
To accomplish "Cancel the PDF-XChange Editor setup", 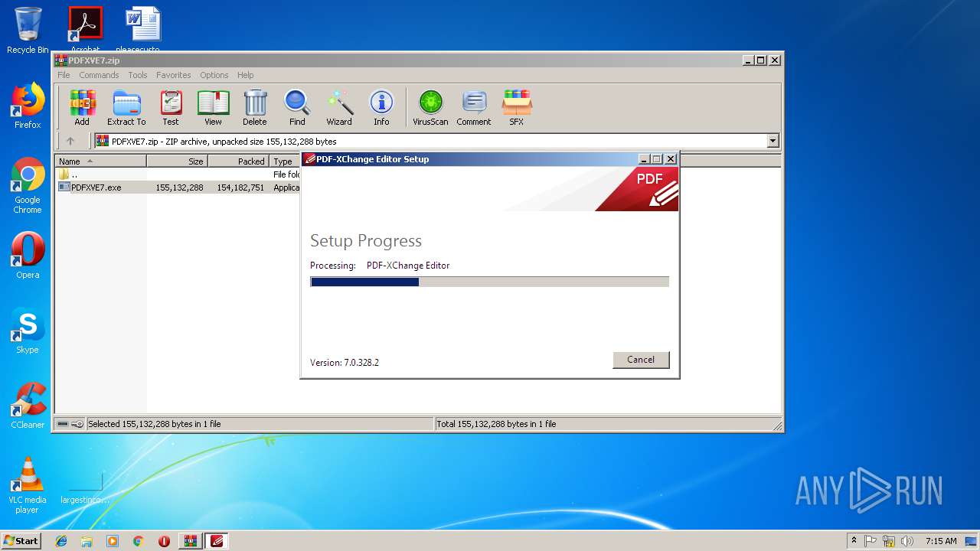I will [x=641, y=360].
